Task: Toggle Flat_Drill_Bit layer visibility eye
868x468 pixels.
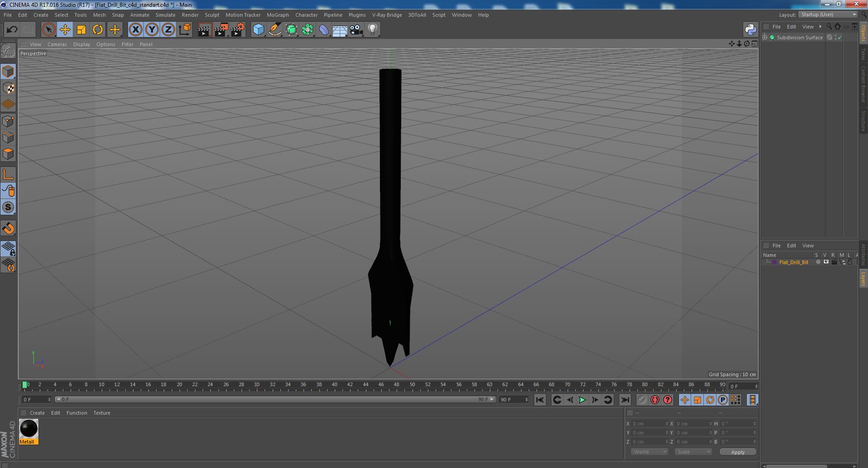Action: point(826,262)
